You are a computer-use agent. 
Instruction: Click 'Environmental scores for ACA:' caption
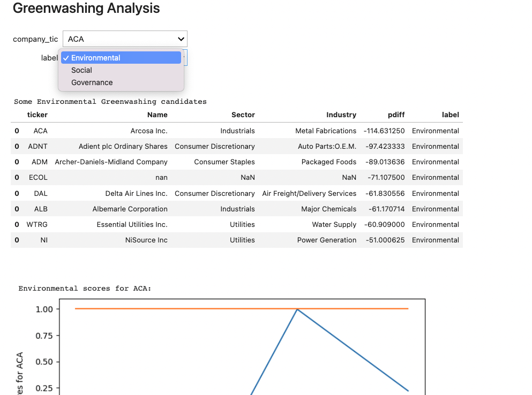(85, 288)
